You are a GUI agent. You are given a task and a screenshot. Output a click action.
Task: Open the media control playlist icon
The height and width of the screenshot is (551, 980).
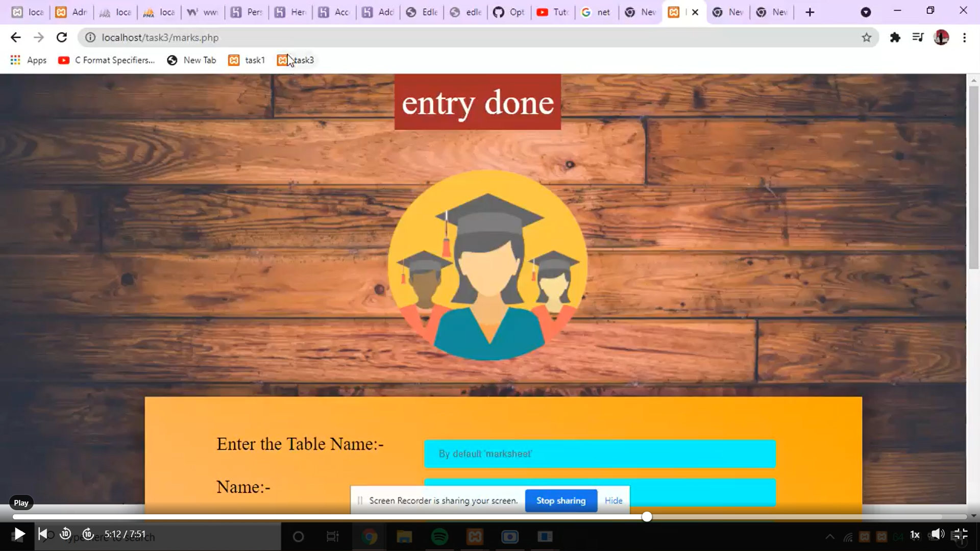(x=918, y=37)
